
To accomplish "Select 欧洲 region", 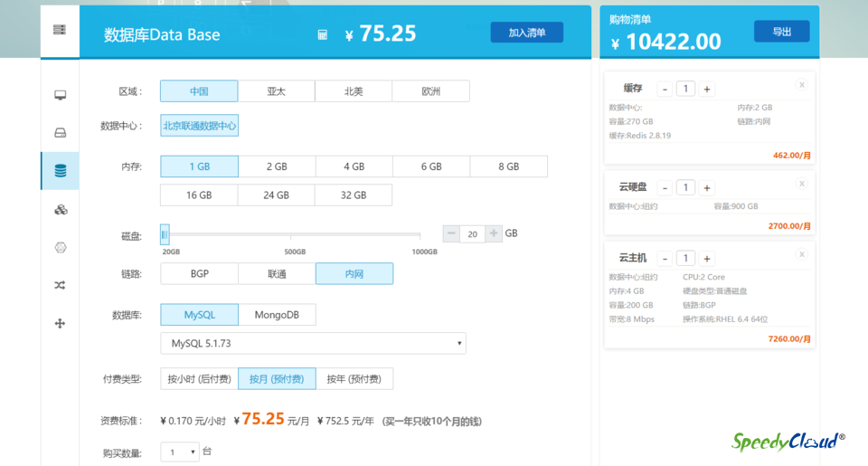I will click(430, 91).
